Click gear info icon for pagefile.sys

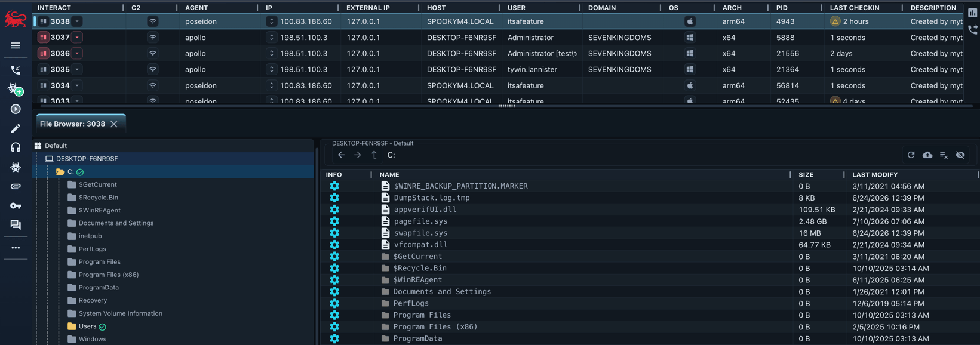pyautogui.click(x=334, y=221)
